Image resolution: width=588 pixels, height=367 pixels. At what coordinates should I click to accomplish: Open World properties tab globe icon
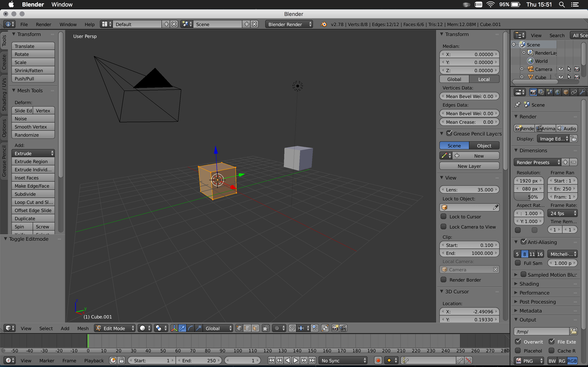557,92
